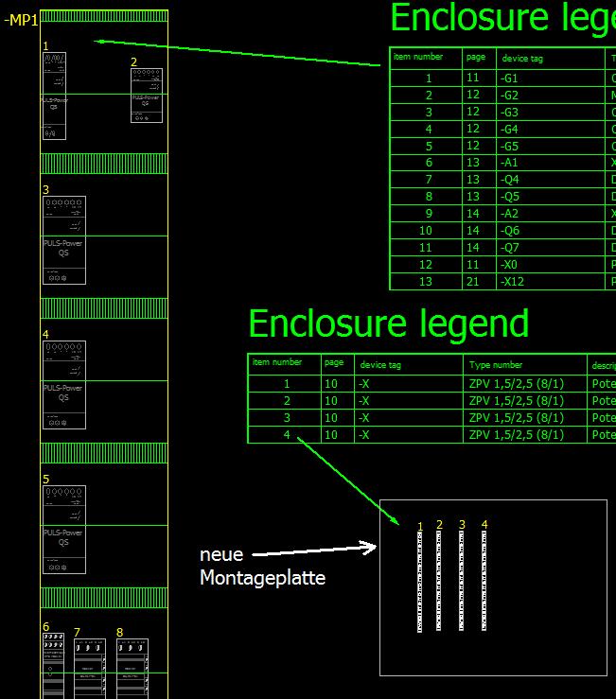Click 'Type number' header in lower legend table

496,365
